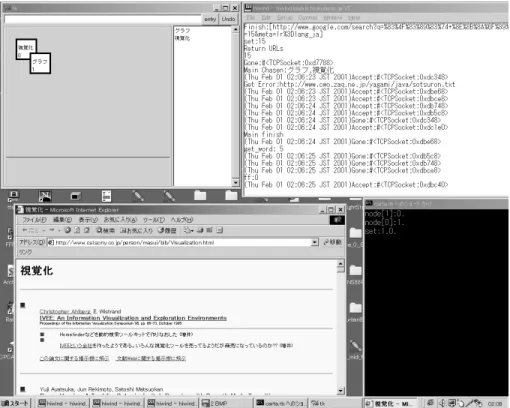Open the ツール menu in Internet Explorer
Image resolution: width=510 pixels, height=408 pixels.
click(x=154, y=220)
